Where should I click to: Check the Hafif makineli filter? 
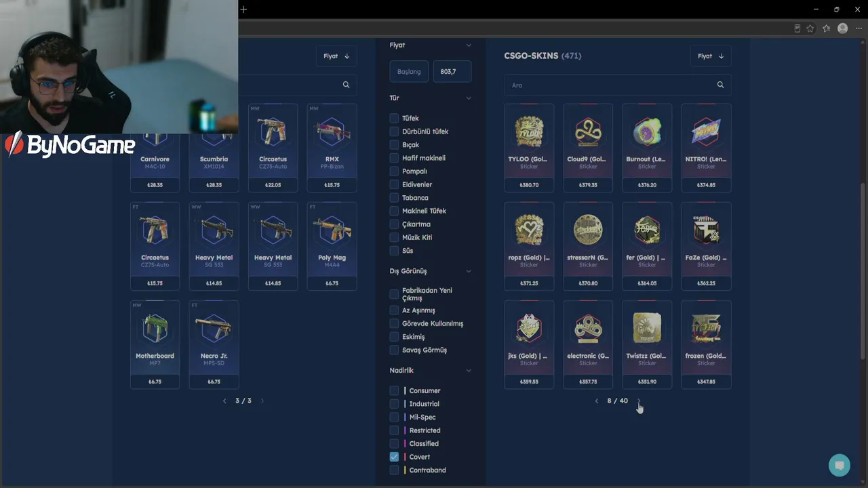pyautogui.click(x=394, y=158)
